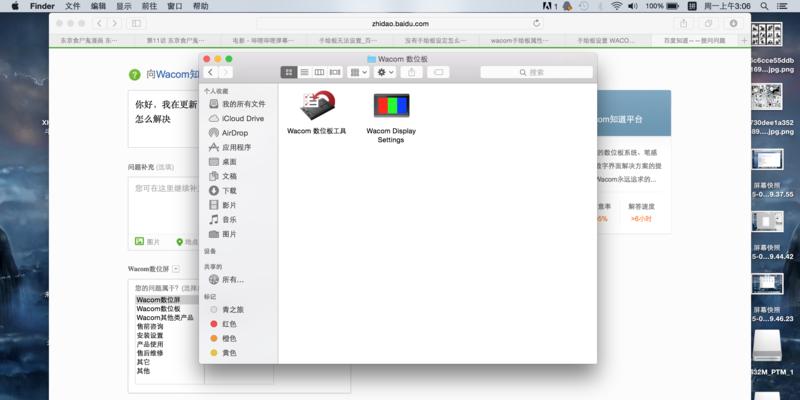Switch to the 第11话 东京食尸鬼 tab
Image resolution: width=800 pixels, height=400 pixels.
click(x=176, y=40)
